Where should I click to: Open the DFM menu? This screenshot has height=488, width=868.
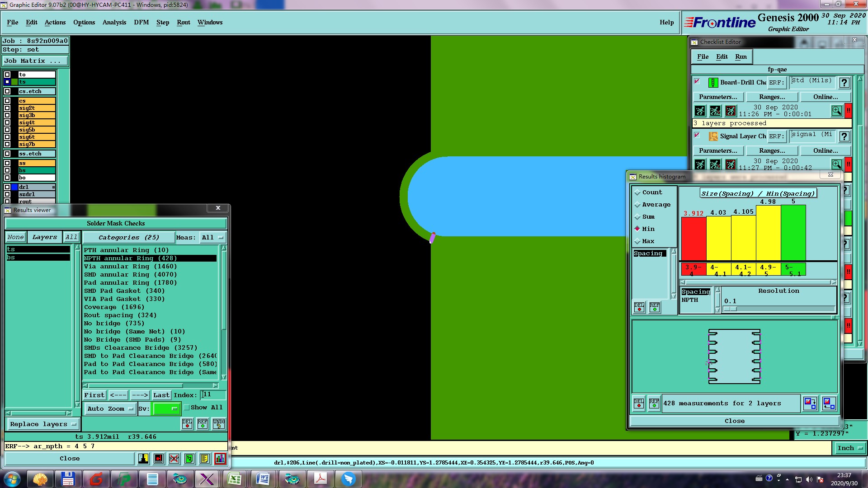(x=141, y=22)
